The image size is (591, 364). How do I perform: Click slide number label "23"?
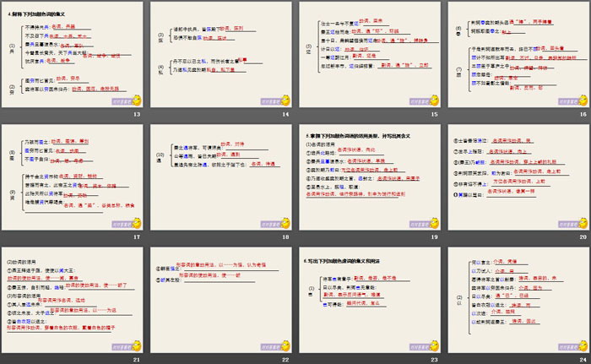coord(434,360)
